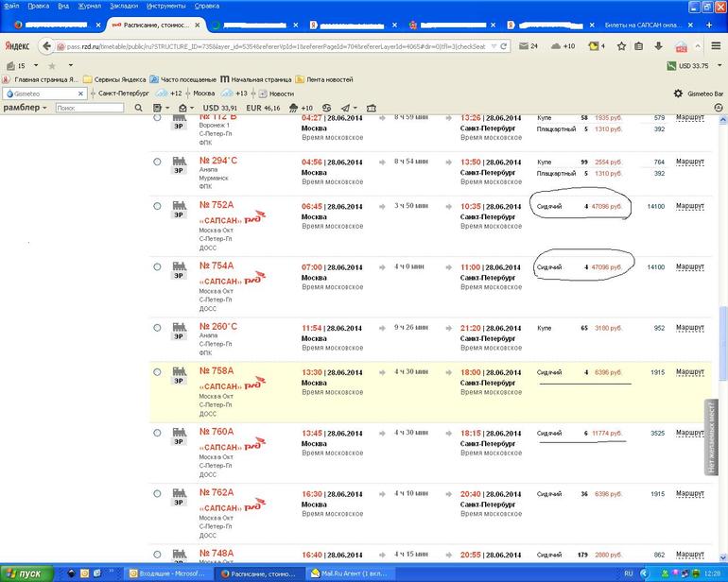
Task: Click the Rambler horoscope icon
Action: (327, 108)
